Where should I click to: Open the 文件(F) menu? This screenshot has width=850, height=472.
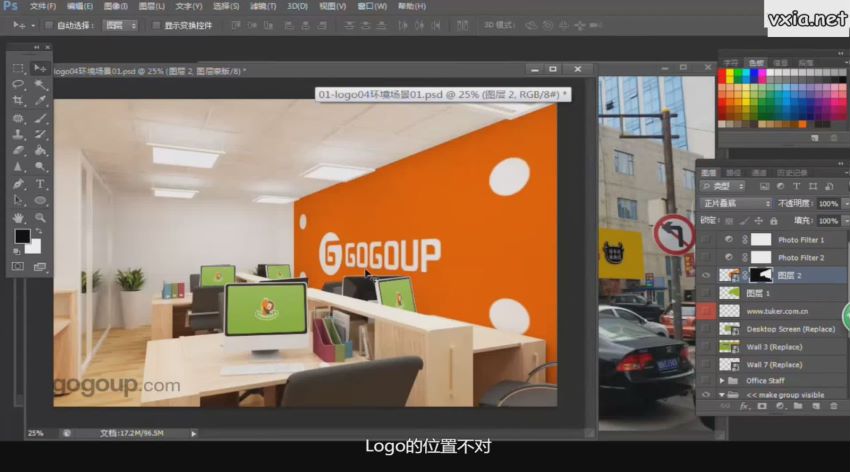coord(43,7)
